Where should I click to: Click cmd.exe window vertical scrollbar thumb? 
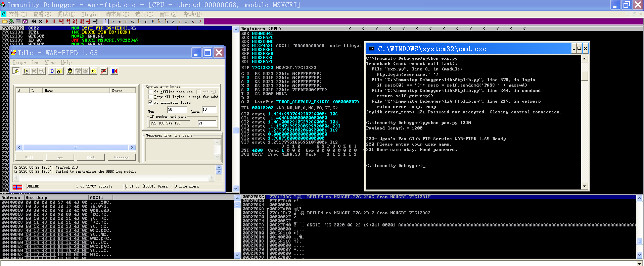(x=585, y=75)
